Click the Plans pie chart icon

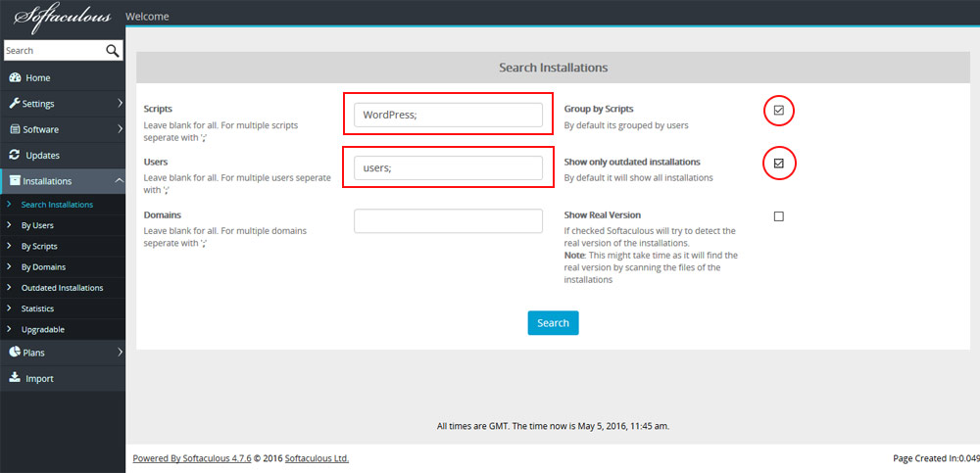pos(15,353)
